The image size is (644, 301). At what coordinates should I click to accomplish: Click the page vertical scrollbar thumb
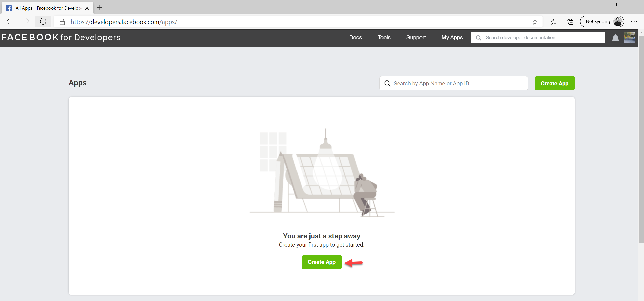coord(641,139)
